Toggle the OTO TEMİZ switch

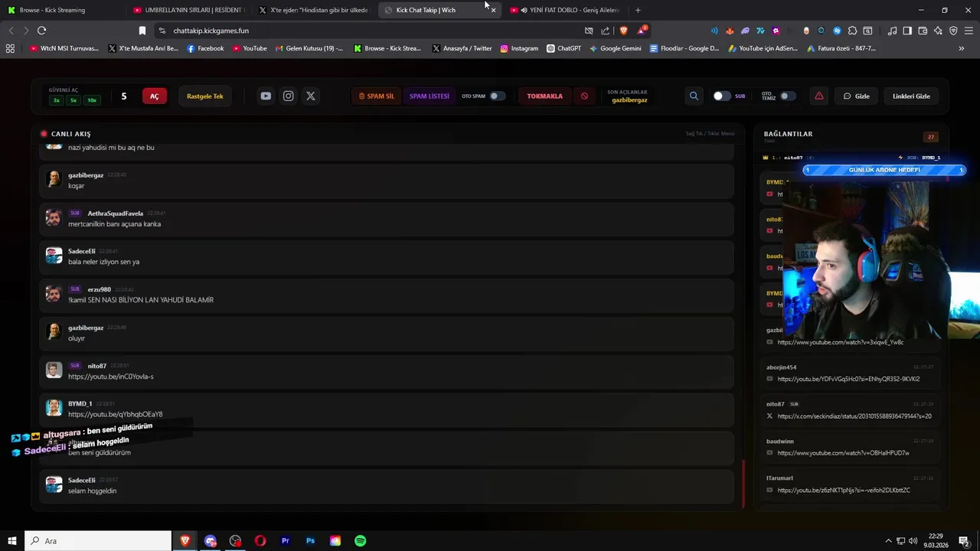pyautogui.click(x=788, y=96)
